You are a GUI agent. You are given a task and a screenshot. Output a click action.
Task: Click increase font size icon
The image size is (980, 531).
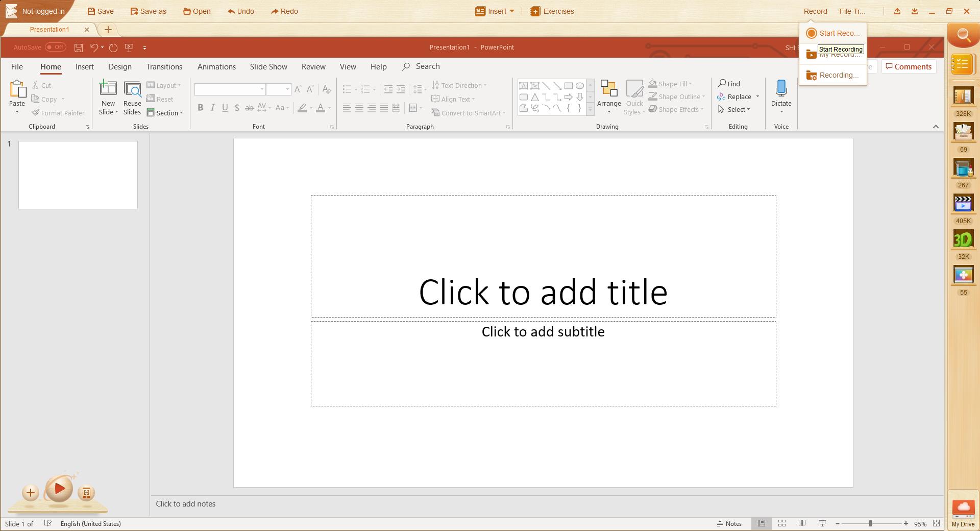tap(298, 89)
